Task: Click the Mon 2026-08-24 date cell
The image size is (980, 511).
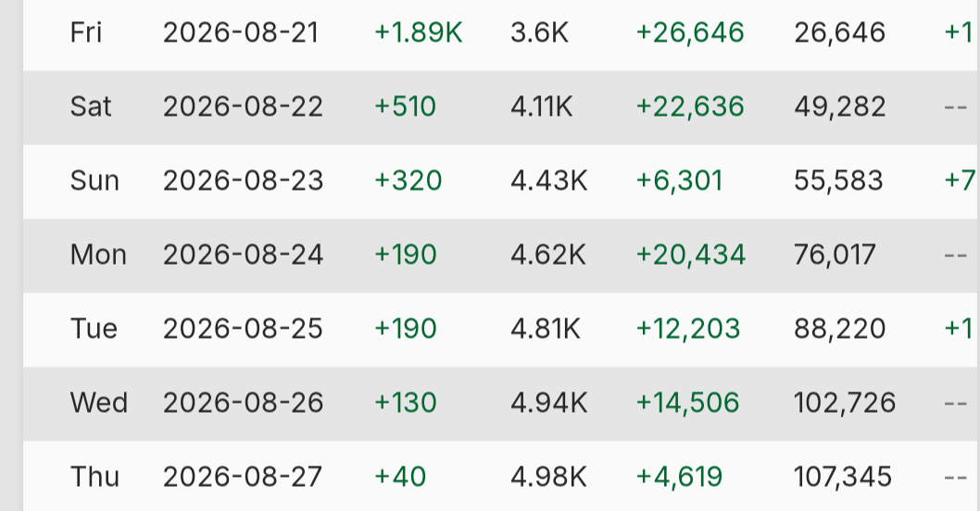Action: coord(243,255)
